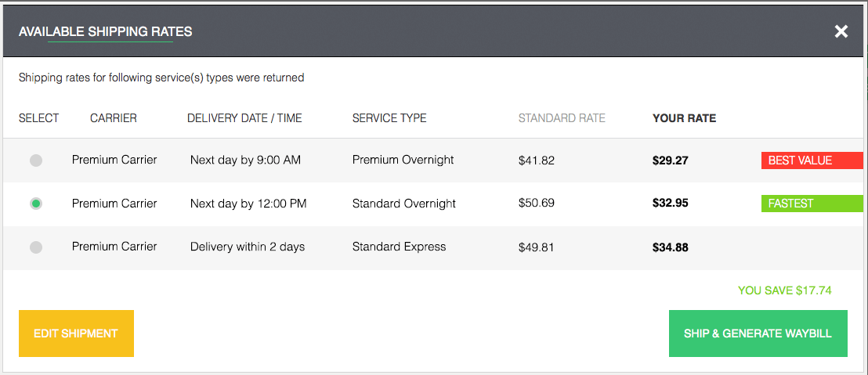The width and height of the screenshot is (868, 375).
Task: Click the Next day by 9:00 AM cell
Action: pos(245,160)
